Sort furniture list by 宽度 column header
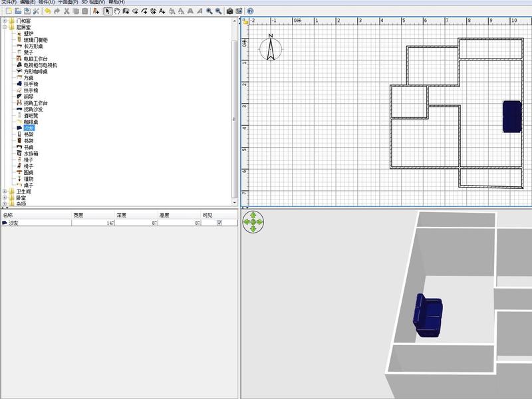Screen dimensions: 532x399 coord(93,215)
